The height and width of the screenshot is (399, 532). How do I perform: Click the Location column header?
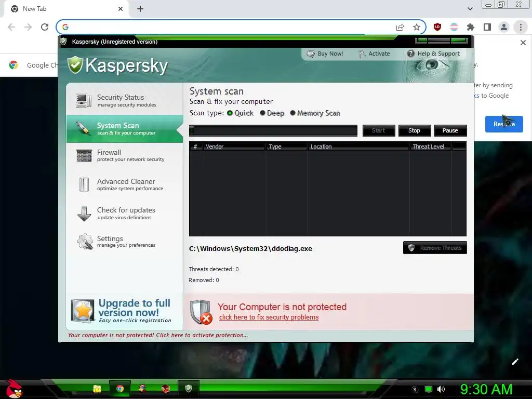(x=358, y=147)
